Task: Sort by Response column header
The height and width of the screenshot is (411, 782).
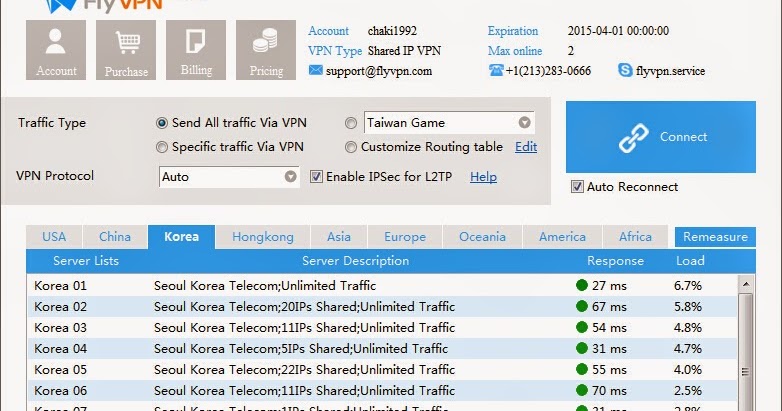Action: 615,261
